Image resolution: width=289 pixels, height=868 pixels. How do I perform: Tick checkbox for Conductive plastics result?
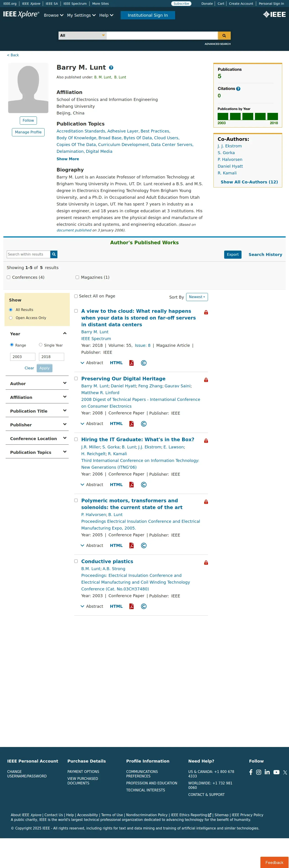coord(76,561)
